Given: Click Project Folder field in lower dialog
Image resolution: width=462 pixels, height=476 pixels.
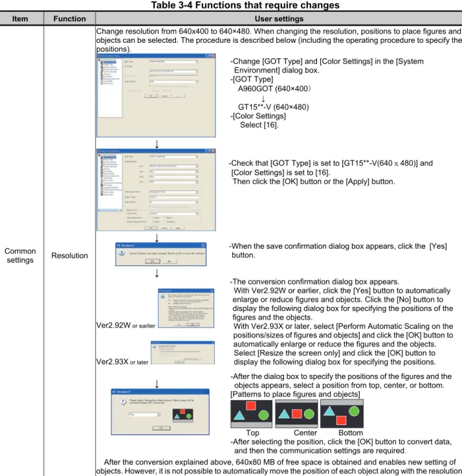Looking at the screenshot, I should [173, 197].
